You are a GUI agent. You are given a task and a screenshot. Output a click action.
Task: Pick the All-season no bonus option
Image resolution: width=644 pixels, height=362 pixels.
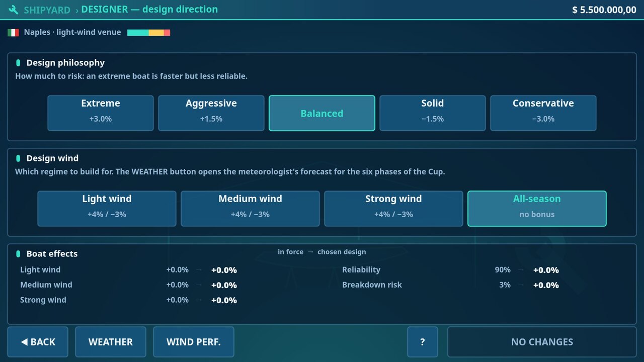(537, 209)
